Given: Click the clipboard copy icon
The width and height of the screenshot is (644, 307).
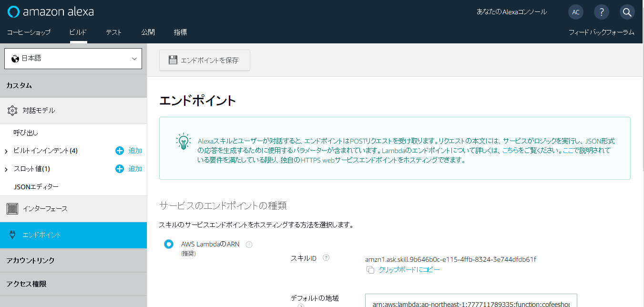Looking at the screenshot, I should point(370,270).
